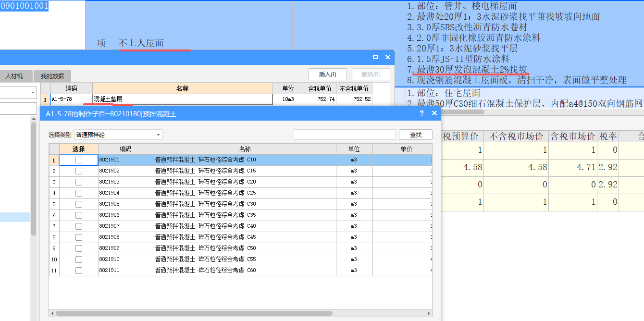Viewport: 644px width, 321px height.
Task: Select name cell ending in C25
Action: (x=245, y=193)
